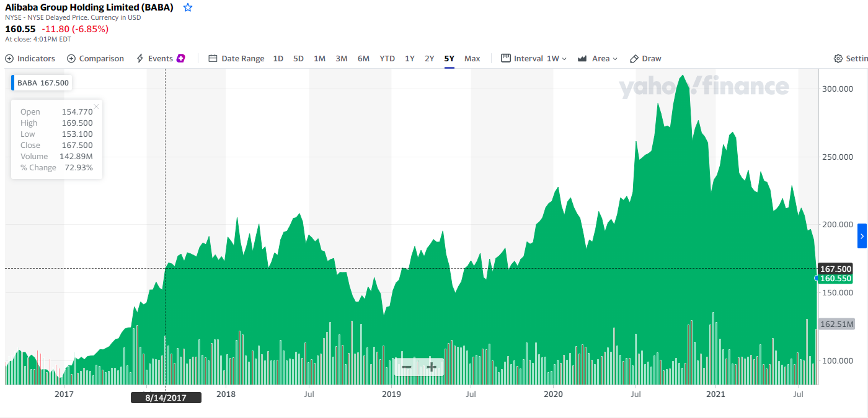Open the Comparison tool
This screenshot has width=868, height=418.
coord(95,58)
